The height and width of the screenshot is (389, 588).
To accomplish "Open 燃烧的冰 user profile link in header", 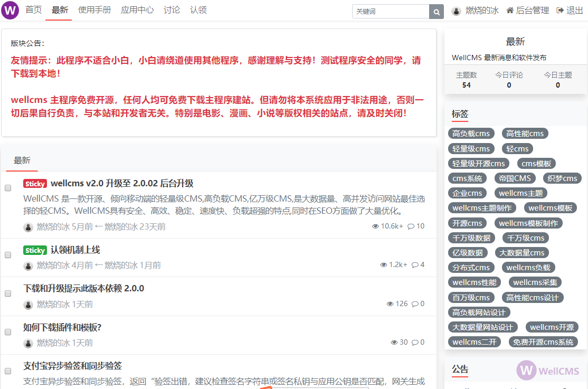I will click(x=482, y=11).
